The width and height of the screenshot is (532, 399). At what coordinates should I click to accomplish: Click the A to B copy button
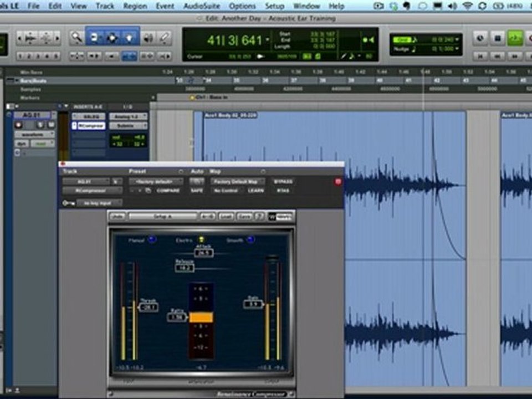click(208, 217)
